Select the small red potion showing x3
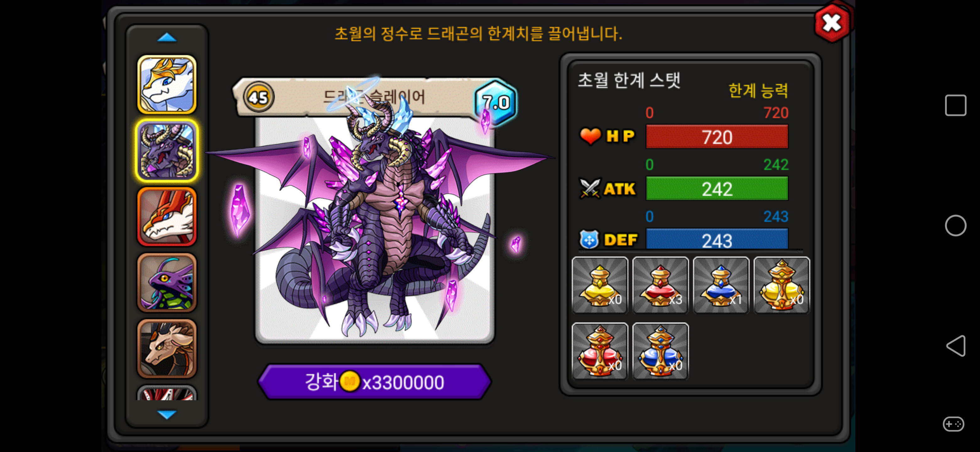Screen dimensions: 980x452 (661, 285)
